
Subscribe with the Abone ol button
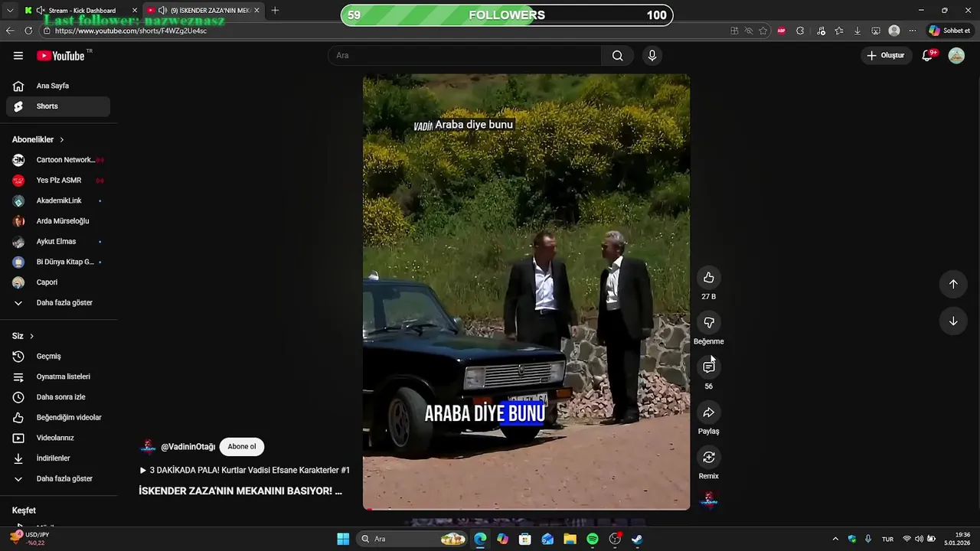[x=242, y=447]
